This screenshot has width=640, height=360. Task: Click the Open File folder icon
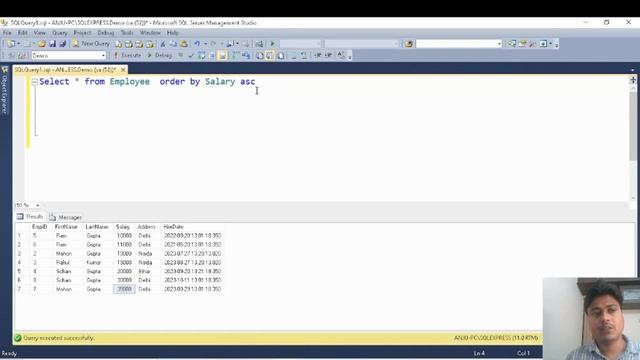coord(42,44)
